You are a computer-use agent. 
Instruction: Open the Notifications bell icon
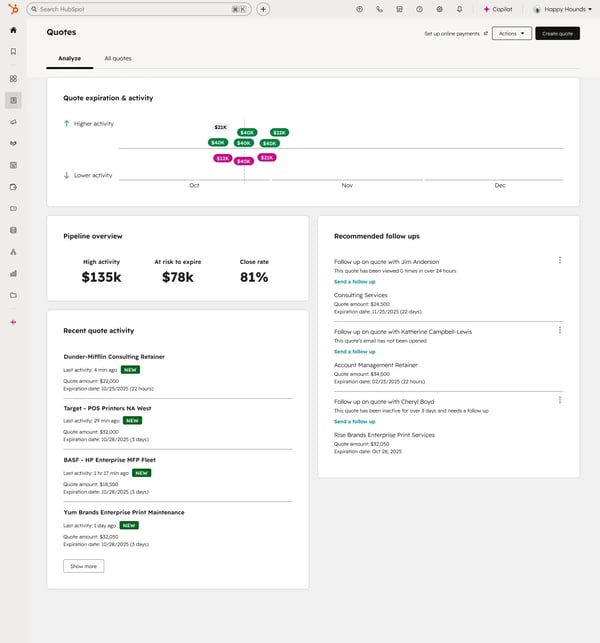[459, 9]
